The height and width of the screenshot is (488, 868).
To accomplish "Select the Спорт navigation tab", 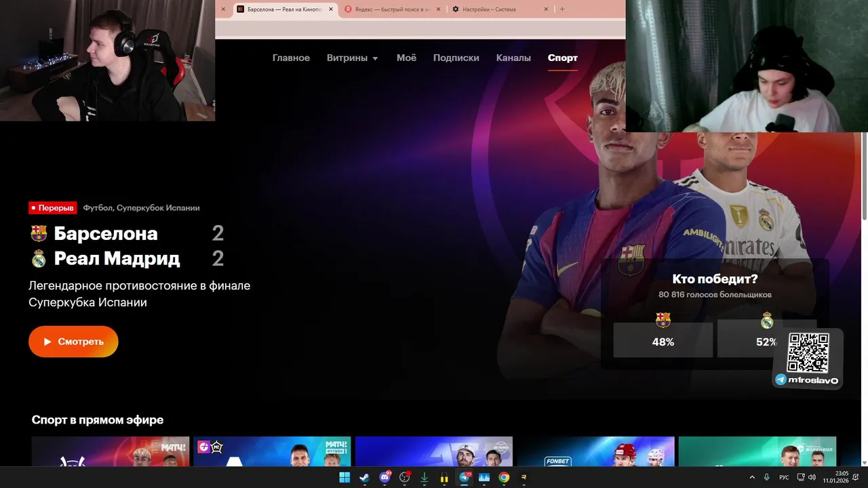I will point(563,58).
